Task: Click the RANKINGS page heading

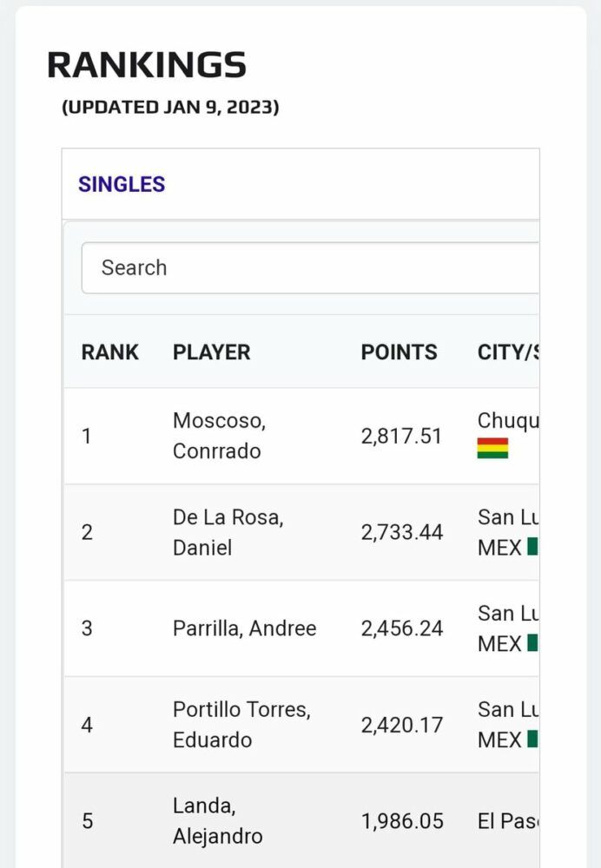Action: (147, 65)
